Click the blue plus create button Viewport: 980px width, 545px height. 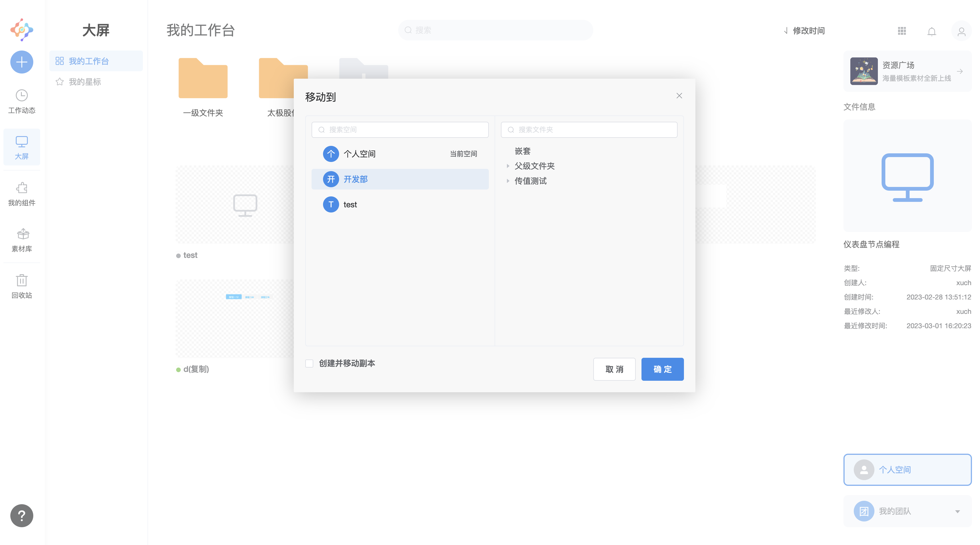coord(22,62)
